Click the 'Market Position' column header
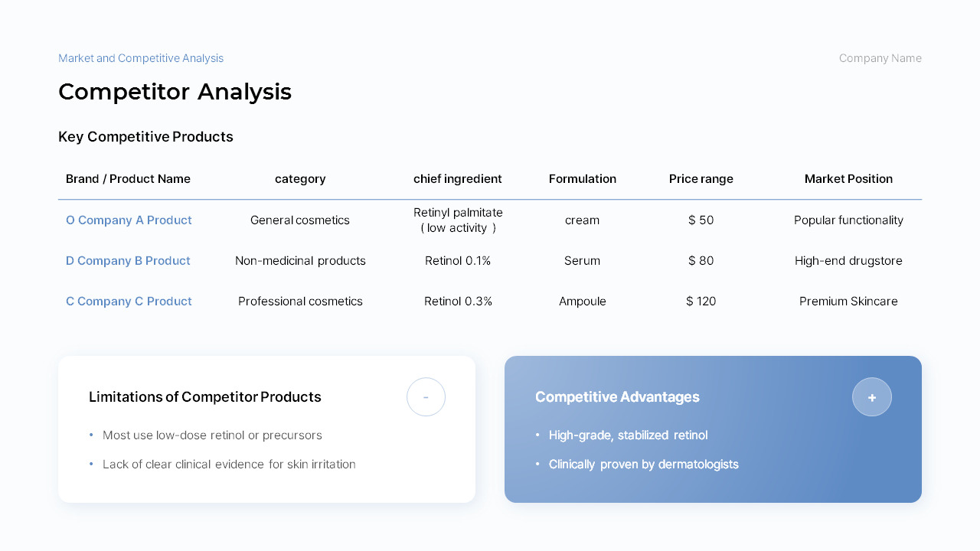 (x=848, y=179)
